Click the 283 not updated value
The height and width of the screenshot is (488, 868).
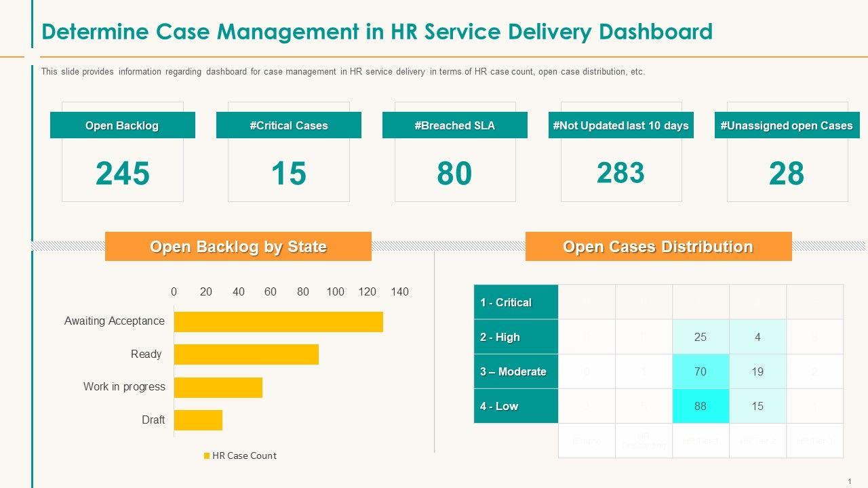(620, 173)
